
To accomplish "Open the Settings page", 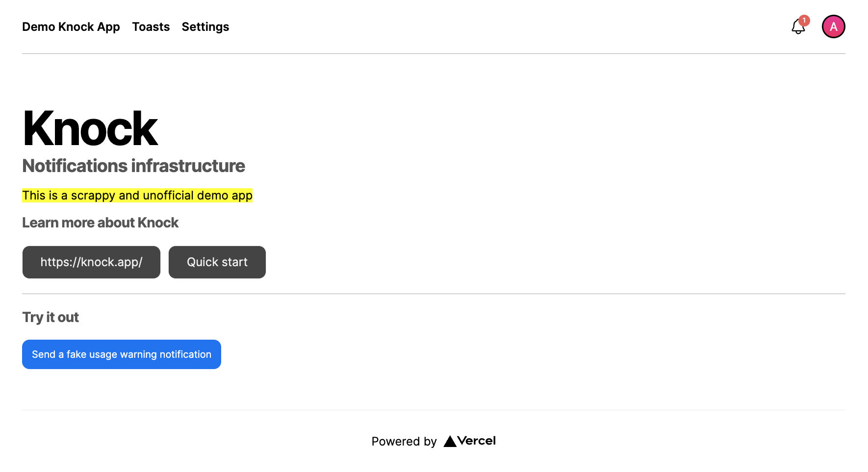I will 205,27.
